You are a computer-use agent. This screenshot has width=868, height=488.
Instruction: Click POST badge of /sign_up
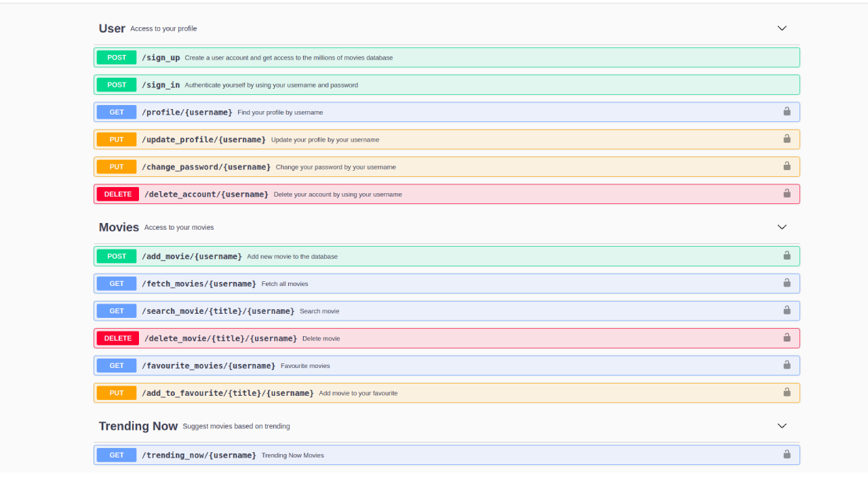(117, 58)
